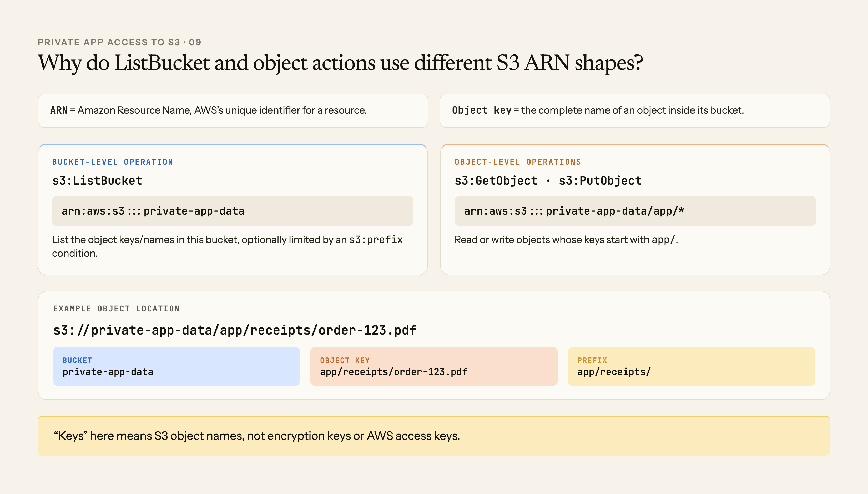Click the 'arn:aws:s3:::private-app-data' code block

(x=233, y=211)
